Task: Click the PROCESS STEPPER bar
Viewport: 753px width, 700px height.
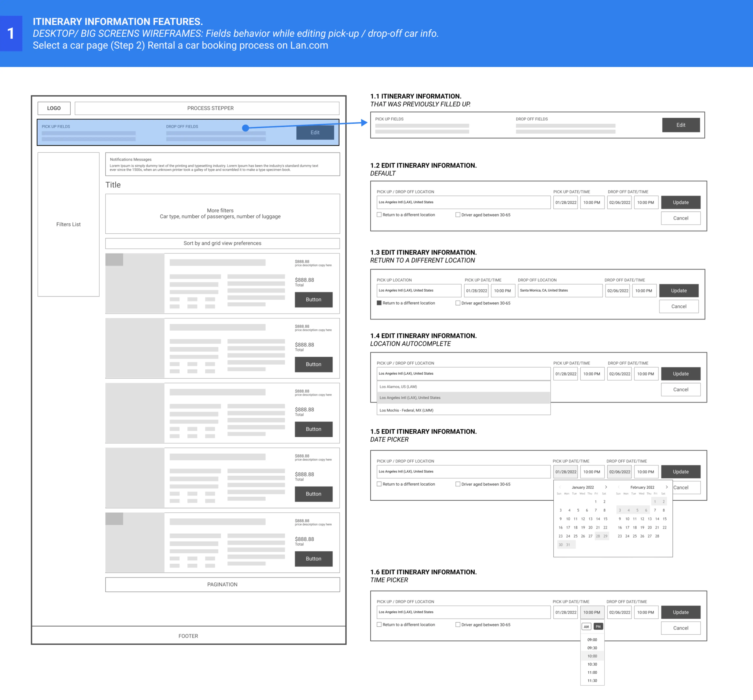Action: click(x=210, y=108)
